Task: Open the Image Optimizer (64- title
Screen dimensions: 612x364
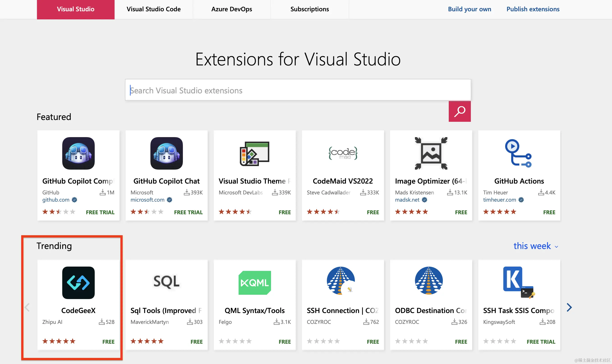Action: coord(431,181)
